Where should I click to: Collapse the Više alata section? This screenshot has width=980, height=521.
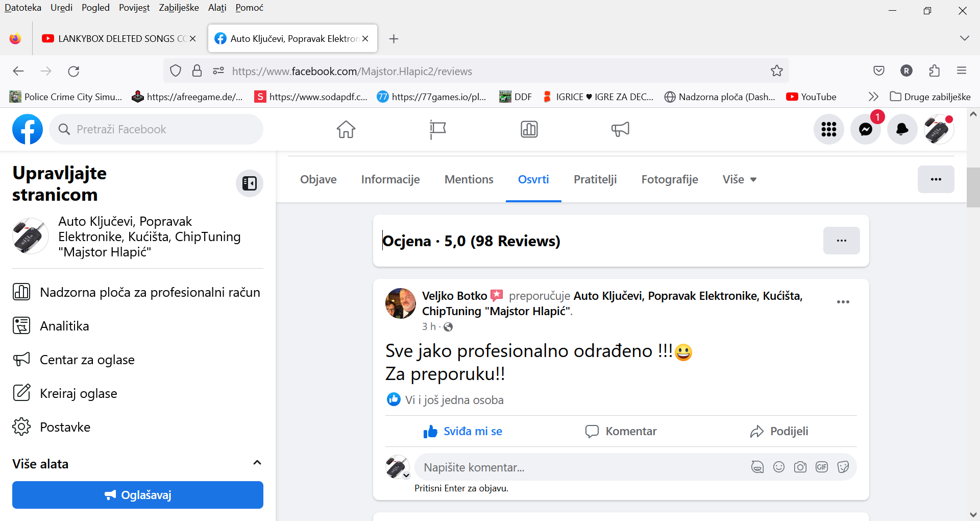click(x=257, y=463)
